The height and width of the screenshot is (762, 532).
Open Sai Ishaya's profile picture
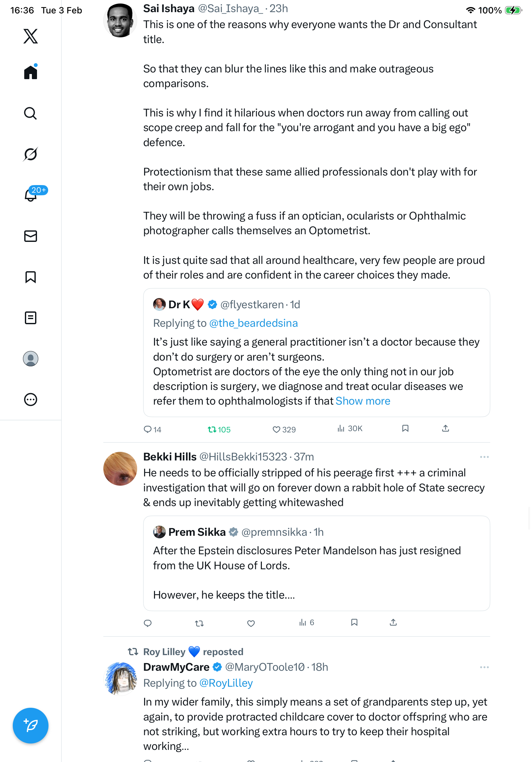click(x=120, y=20)
